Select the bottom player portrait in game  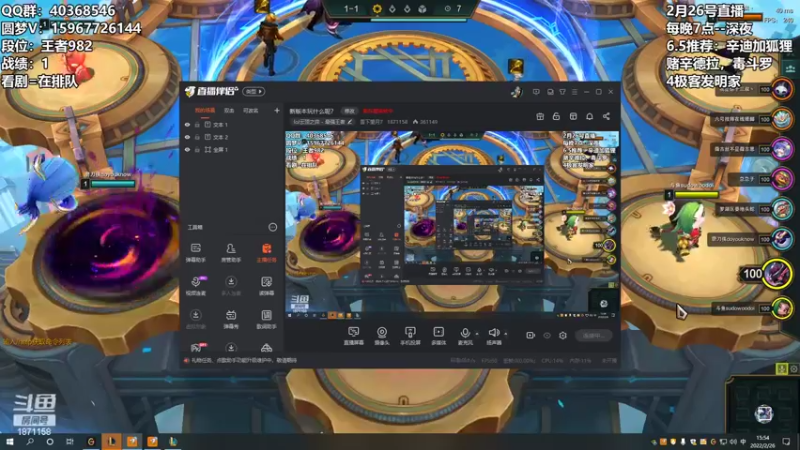[781, 308]
